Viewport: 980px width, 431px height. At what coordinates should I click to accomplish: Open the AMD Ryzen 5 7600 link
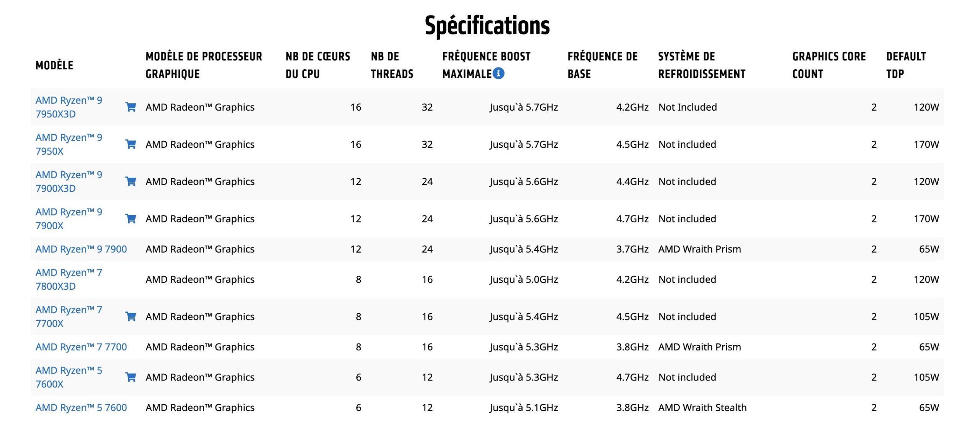tap(81, 408)
